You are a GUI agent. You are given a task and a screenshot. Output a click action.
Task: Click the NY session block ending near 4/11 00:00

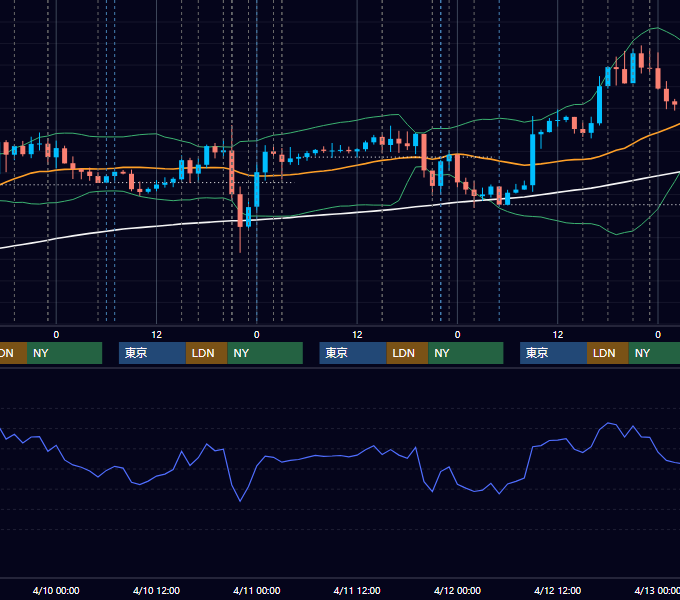pyautogui.click(x=265, y=353)
